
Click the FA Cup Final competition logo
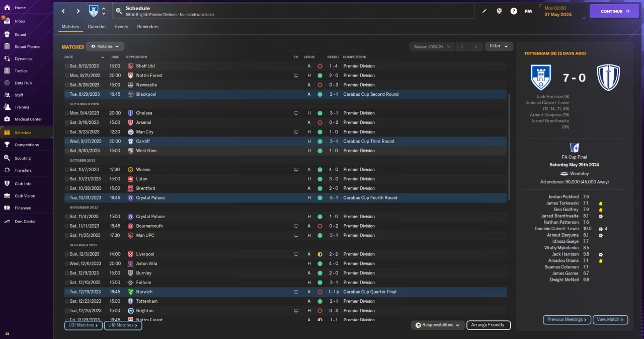pyautogui.click(x=574, y=148)
